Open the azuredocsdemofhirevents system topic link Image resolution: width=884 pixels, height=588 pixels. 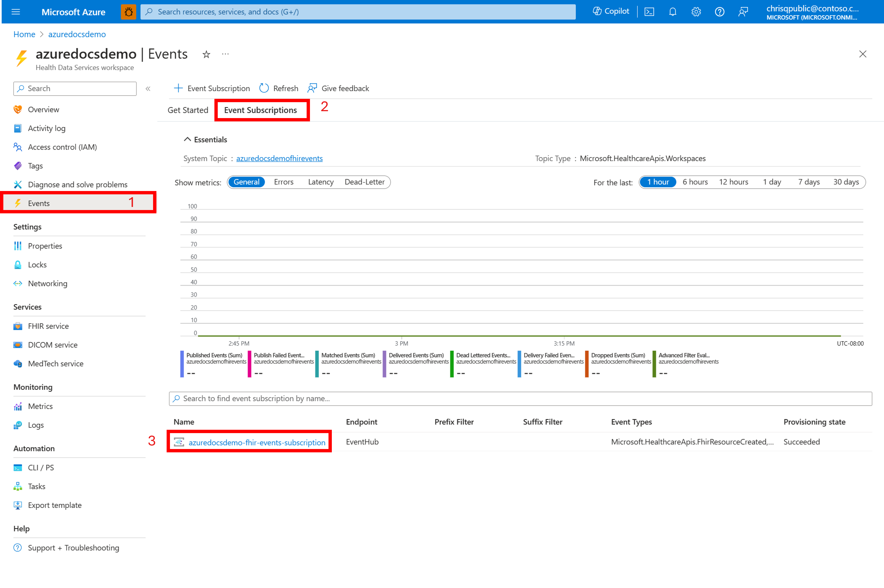click(x=279, y=158)
